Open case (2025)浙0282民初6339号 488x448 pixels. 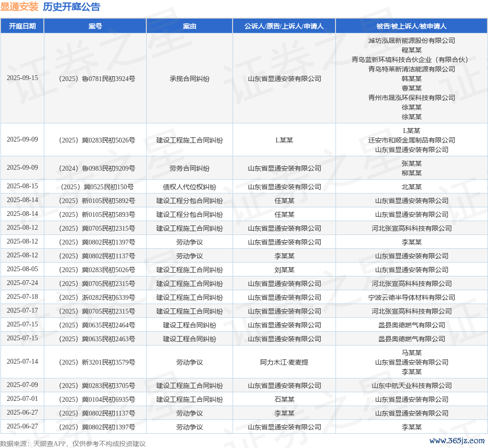pyautogui.click(x=95, y=297)
